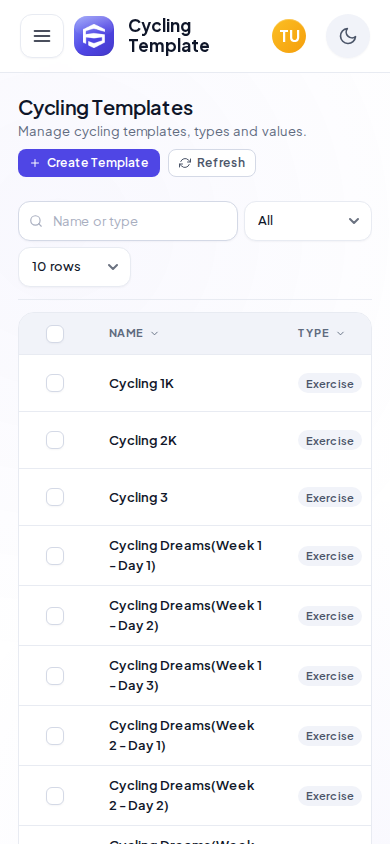
Task: Open the TU user avatar menu
Action: (289, 36)
